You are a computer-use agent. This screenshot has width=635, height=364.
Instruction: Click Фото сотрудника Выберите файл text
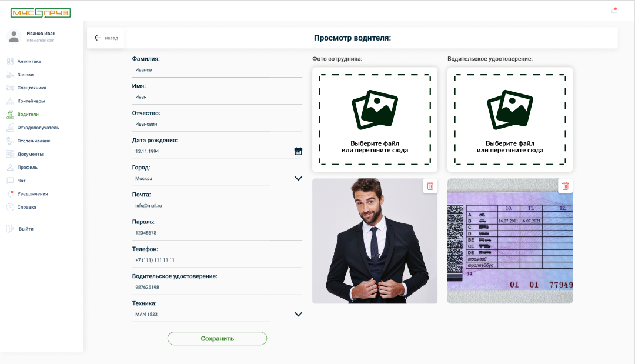click(x=375, y=143)
